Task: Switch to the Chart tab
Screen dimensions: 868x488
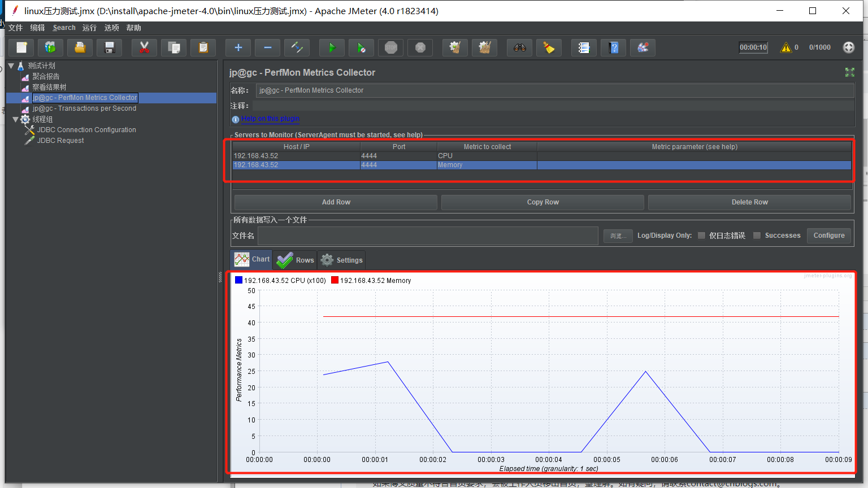Action: point(251,259)
